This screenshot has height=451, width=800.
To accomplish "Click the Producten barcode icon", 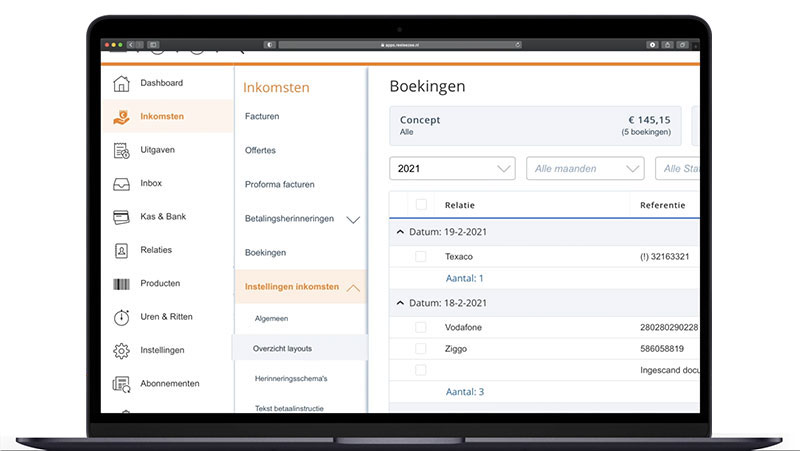I will coord(121,284).
